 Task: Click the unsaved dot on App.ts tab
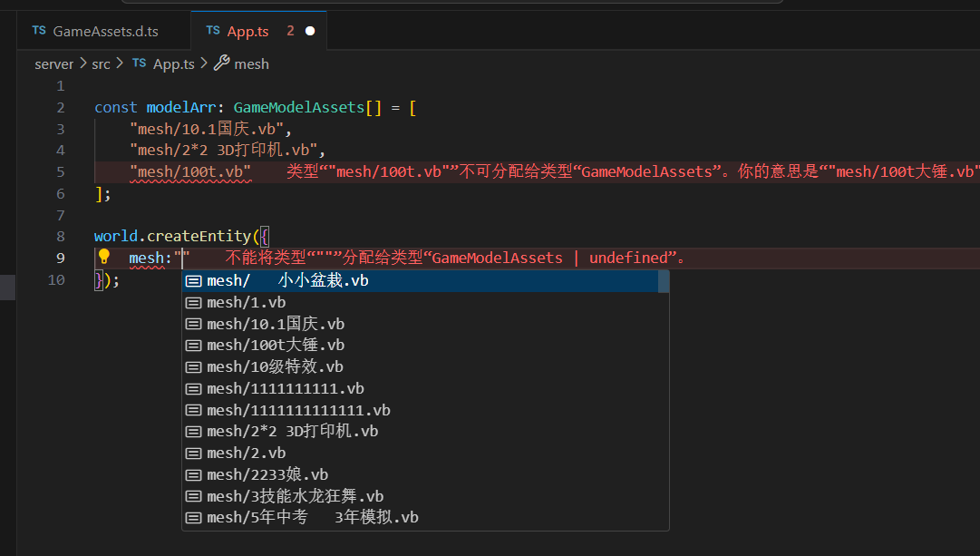pyautogui.click(x=310, y=31)
